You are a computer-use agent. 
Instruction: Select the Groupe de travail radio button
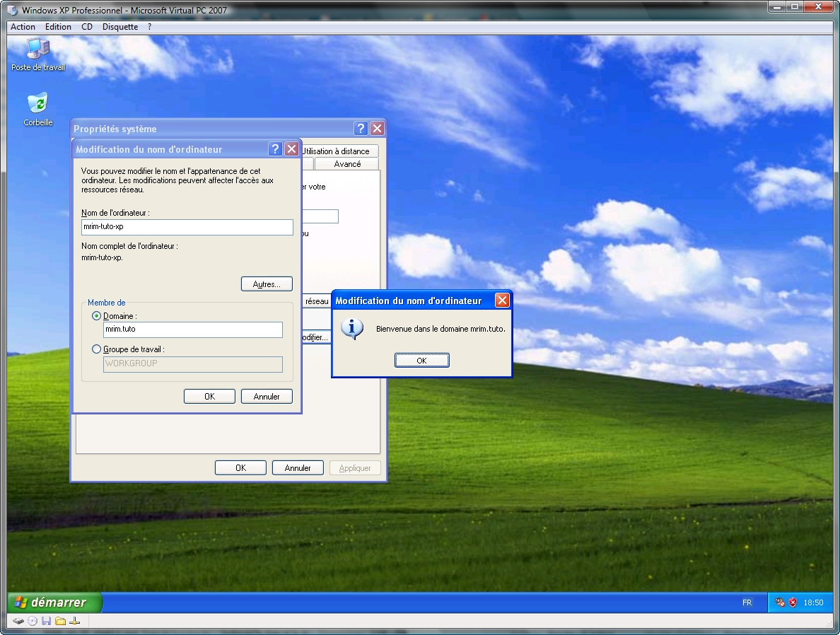[96, 349]
